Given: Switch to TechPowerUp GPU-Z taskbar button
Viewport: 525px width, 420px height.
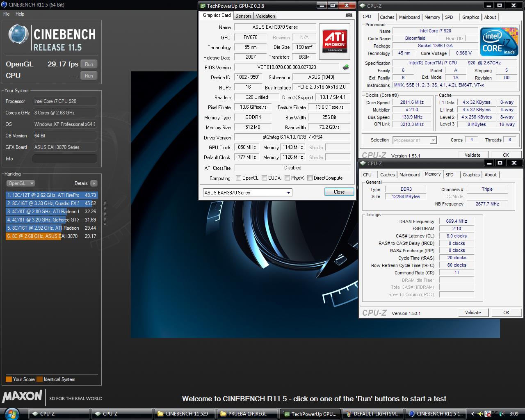Looking at the screenshot, I should [310, 413].
